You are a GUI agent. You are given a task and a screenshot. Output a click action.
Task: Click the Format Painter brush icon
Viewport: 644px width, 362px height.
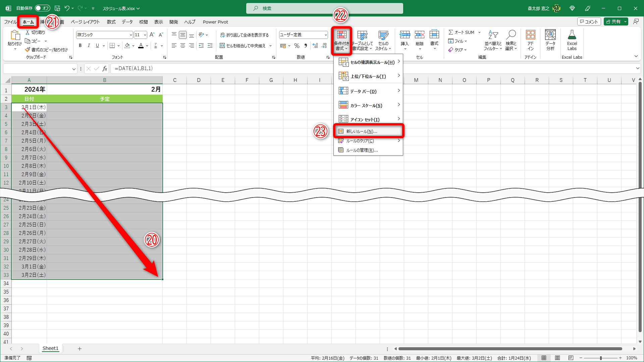click(x=28, y=50)
